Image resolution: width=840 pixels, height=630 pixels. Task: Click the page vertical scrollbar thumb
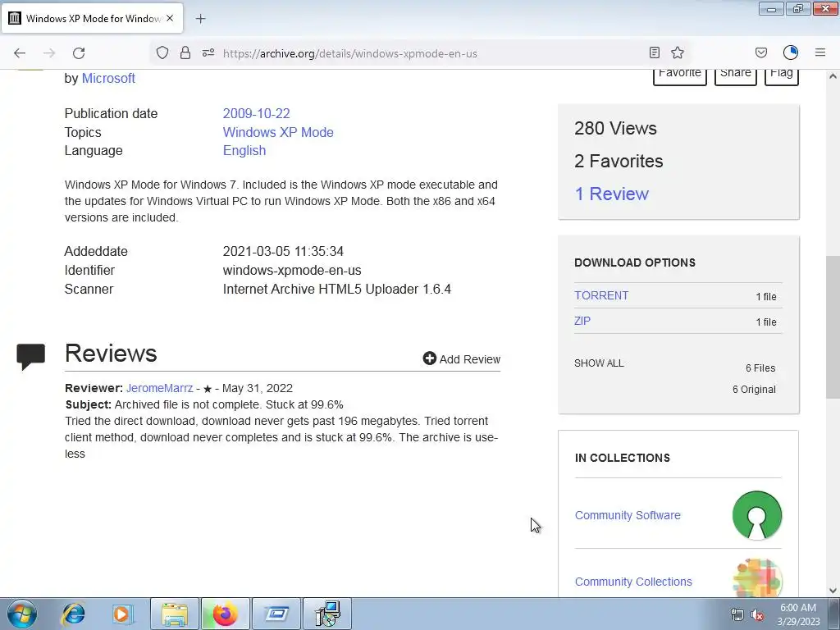pyautogui.click(x=833, y=327)
